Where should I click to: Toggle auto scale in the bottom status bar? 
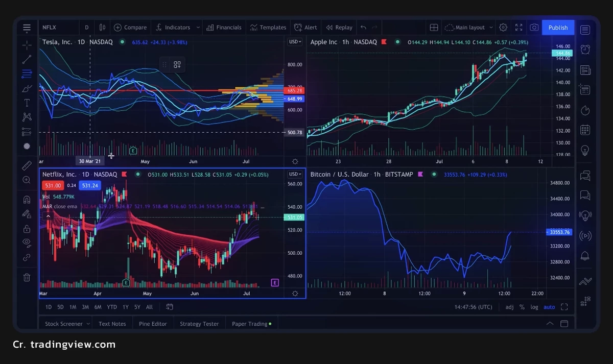click(549, 307)
